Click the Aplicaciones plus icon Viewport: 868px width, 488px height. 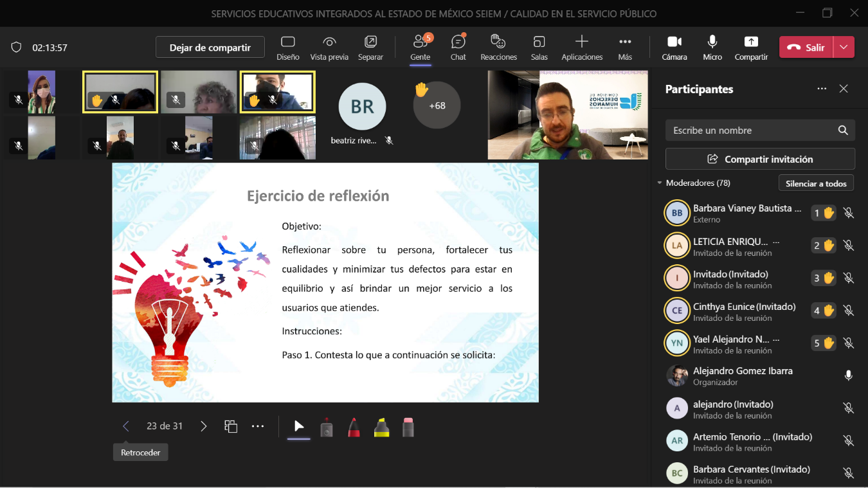pos(581,42)
